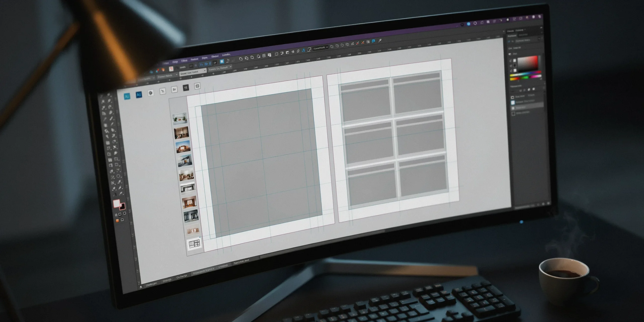Viewport: 644px width, 322px height.
Task: Click the dark-blue As app icon on the pasteboard
Action: tap(139, 95)
